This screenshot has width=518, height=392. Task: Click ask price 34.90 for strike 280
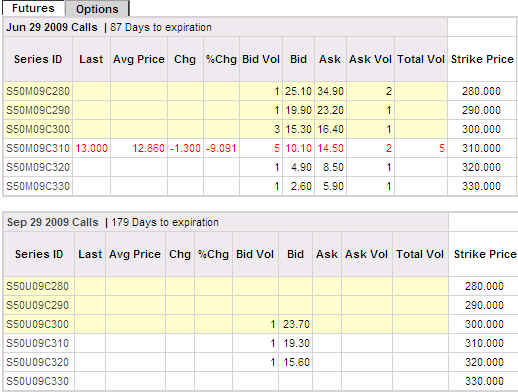(x=330, y=91)
